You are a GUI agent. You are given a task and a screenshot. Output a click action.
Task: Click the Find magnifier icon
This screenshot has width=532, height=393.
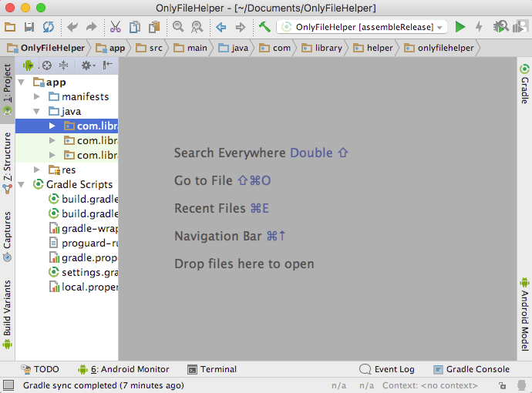pyautogui.click(x=178, y=26)
